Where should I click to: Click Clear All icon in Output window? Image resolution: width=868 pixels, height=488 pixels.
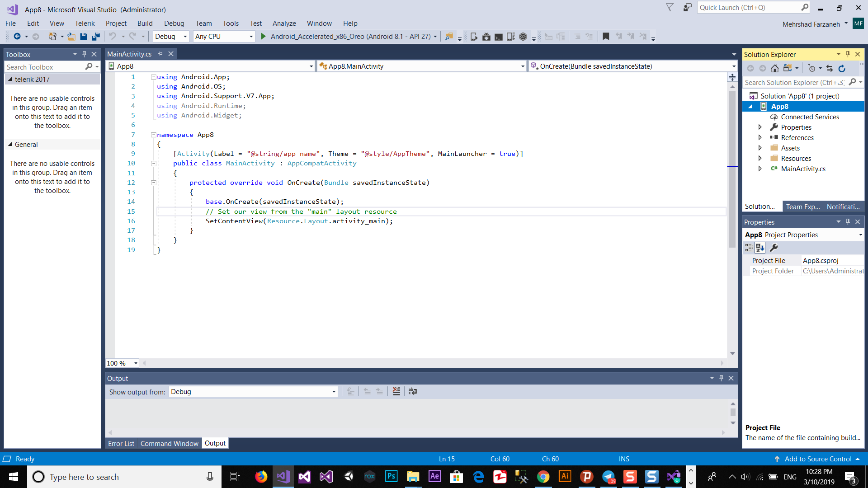396,392
